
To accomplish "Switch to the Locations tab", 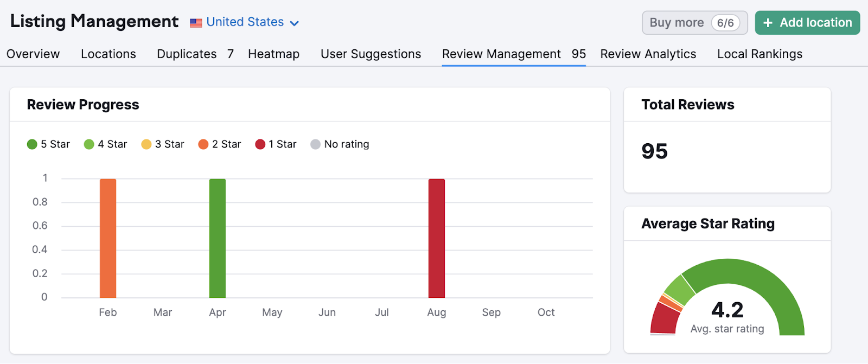I will [x=108, y=54].
